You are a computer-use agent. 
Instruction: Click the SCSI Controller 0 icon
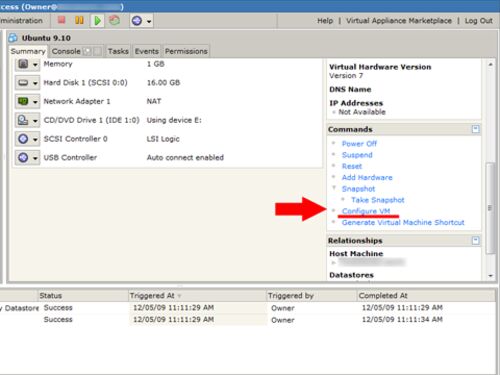(x=23, y=139)
